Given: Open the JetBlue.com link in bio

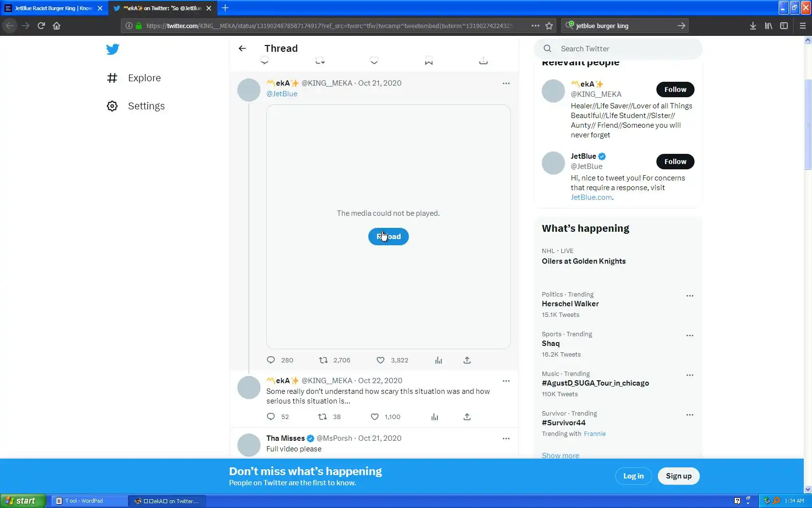Looking at the screenshot, I should point(591,197).
